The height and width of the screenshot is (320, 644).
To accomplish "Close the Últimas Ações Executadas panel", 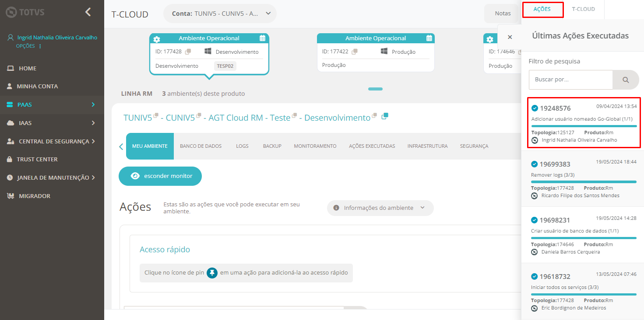I will click(510, 37).
